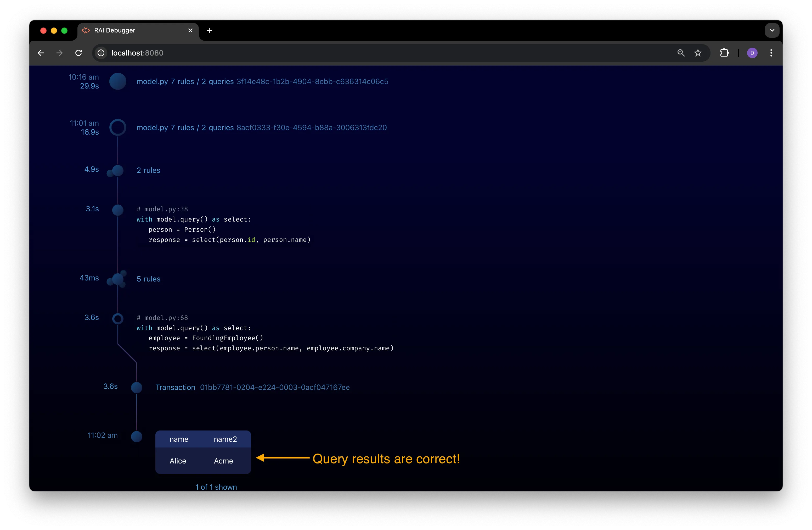Expand the 5 rules cluster node

pyautogui.click(x=118, y=279)
